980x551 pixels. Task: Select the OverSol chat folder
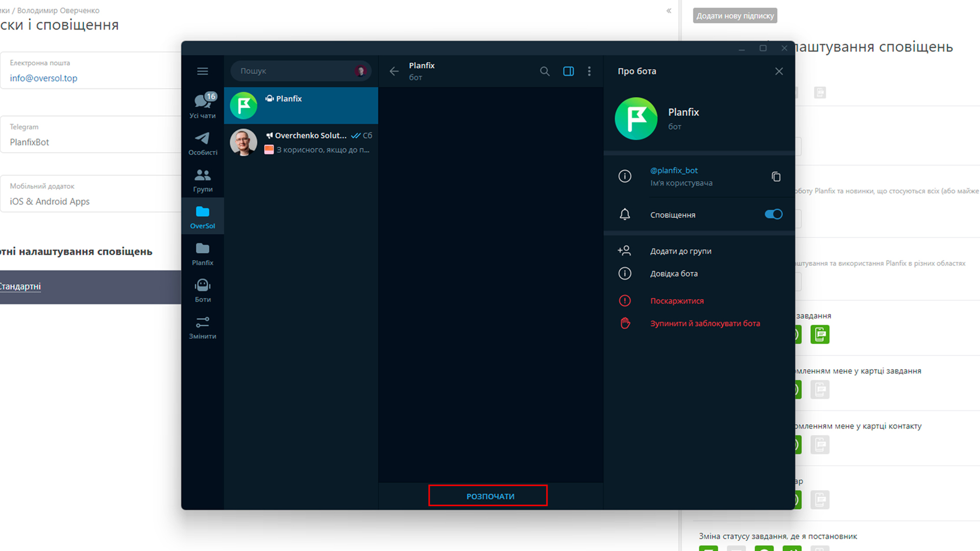coord(203,216)
